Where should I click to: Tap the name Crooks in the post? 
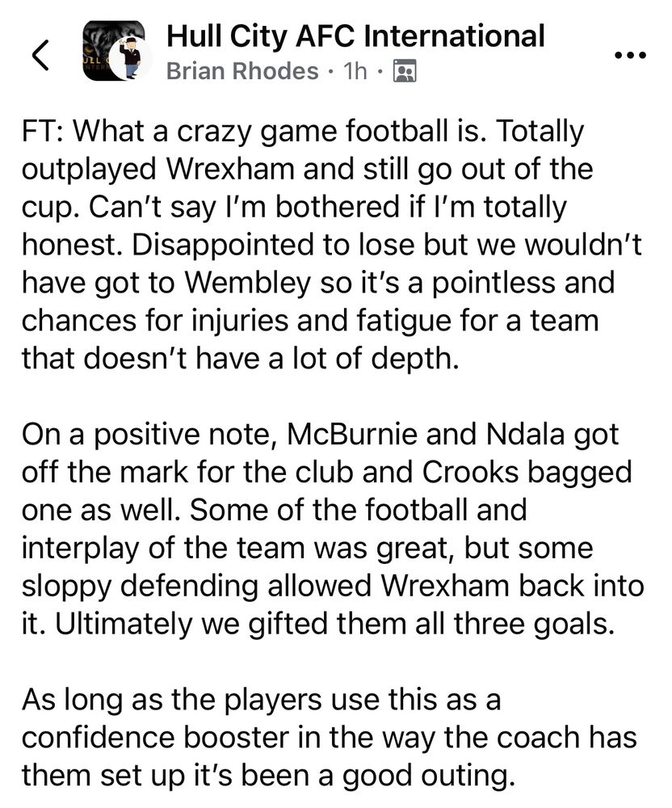pyautogui.click(x=470, y=472)
